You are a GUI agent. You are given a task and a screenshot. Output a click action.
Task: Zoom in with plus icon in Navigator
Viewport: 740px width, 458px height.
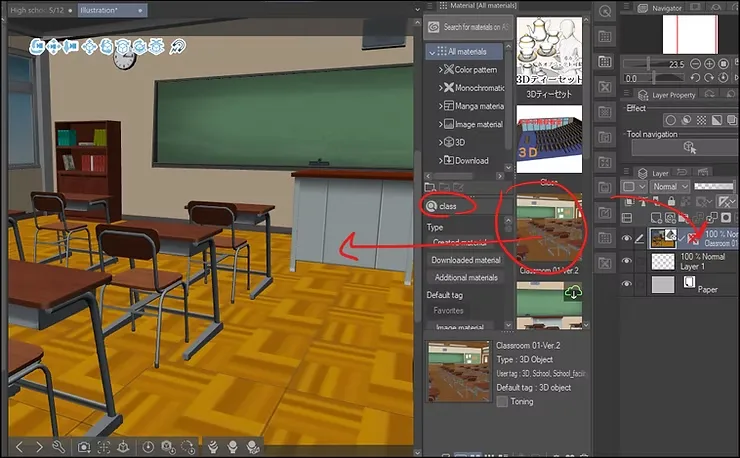pyautogui.click(x=709, y=64)
